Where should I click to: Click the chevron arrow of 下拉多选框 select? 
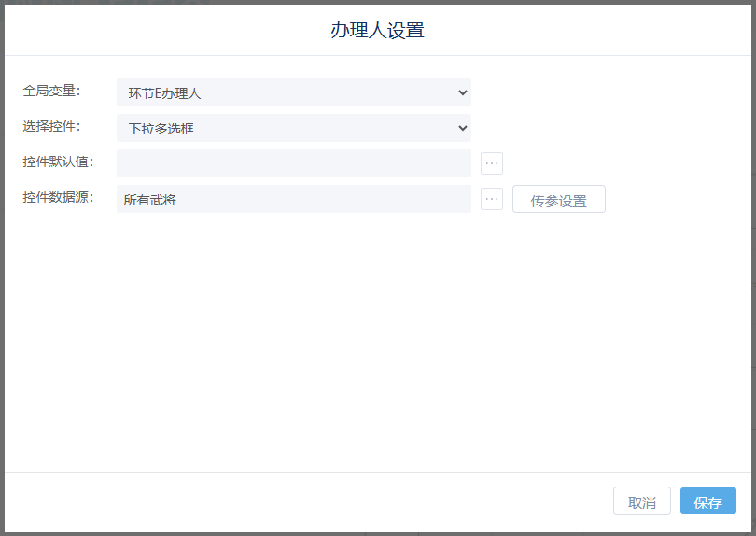(462, 128)
